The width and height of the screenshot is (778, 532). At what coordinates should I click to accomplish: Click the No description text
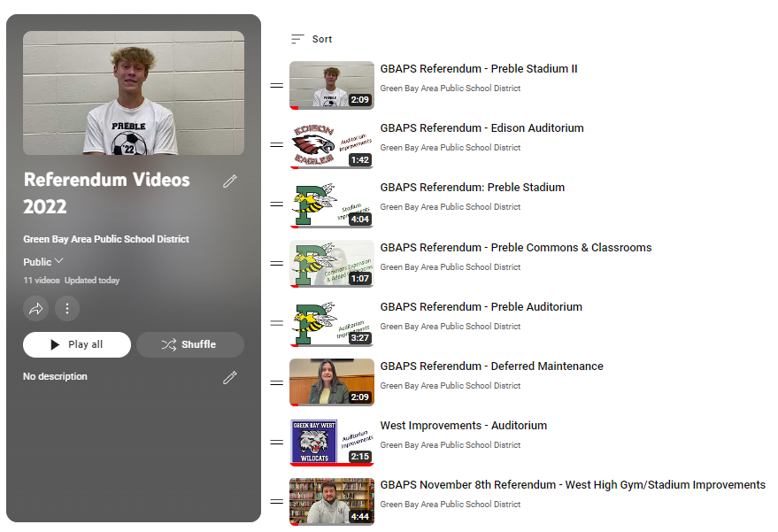[55, 377]
